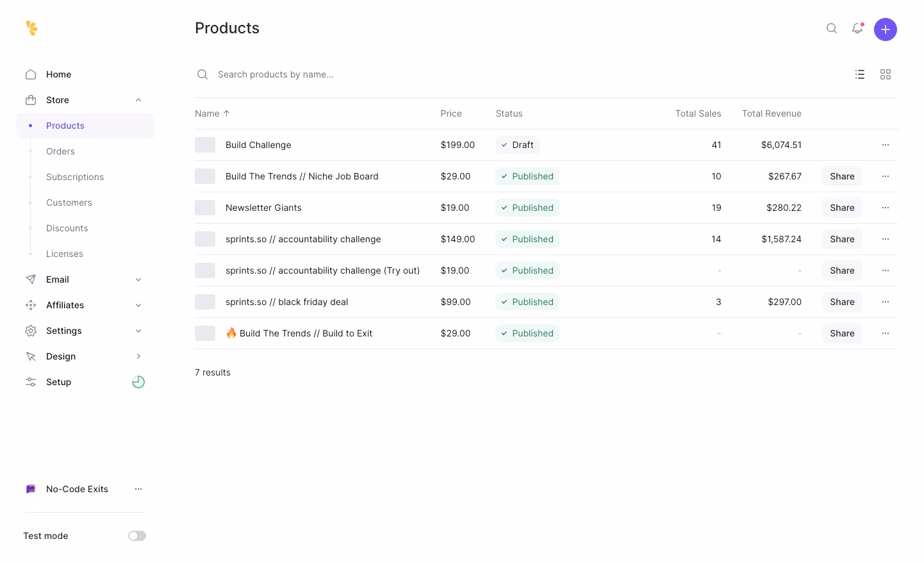The width and height of the screenshot is (924, 564).
Task: Open the Orders page
Action: point(61,151)
